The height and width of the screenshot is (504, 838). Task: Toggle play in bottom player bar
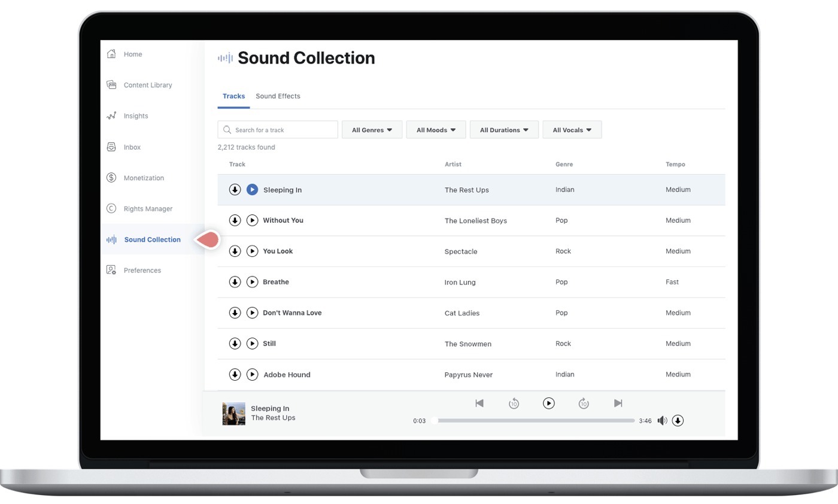[548, 403]
